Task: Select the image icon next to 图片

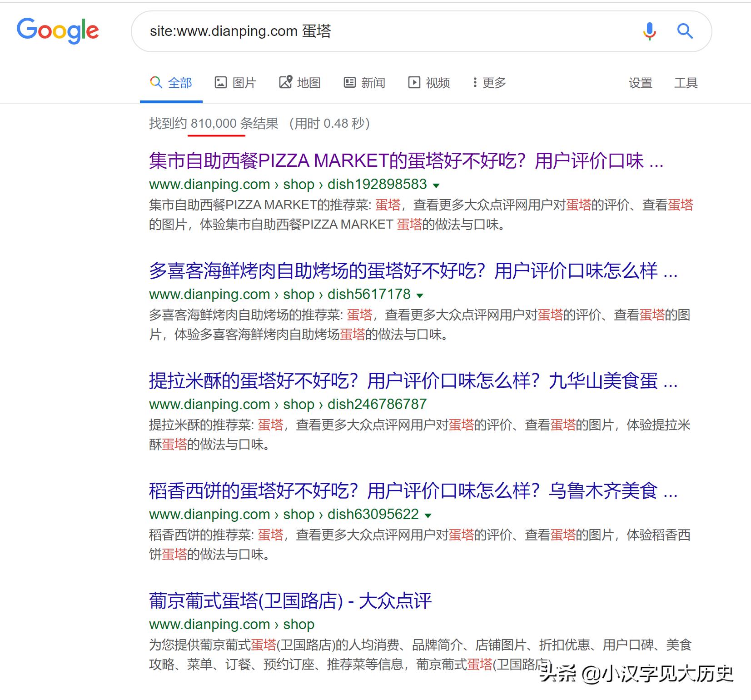Action: pyautogui.click(x=220, y=82)
